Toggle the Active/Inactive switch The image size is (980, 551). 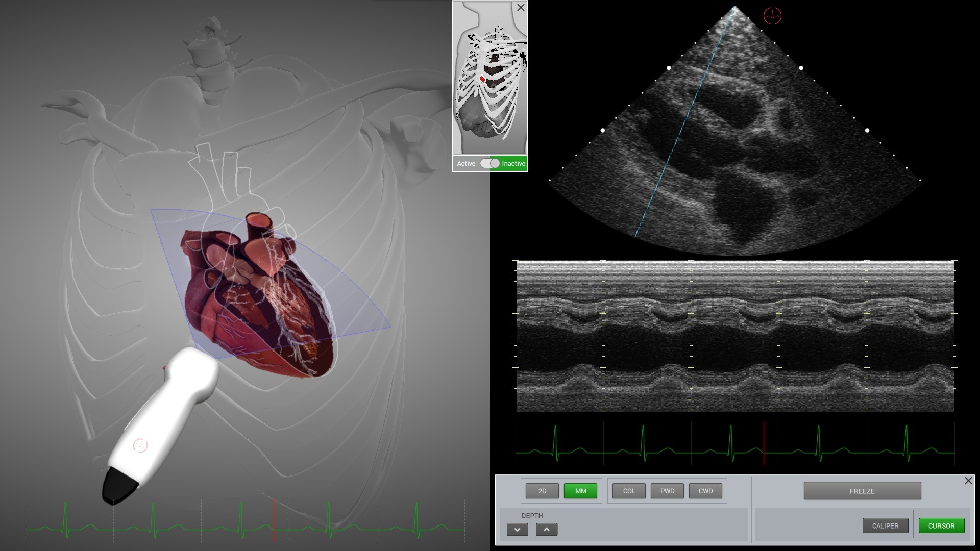pos(490,163)
